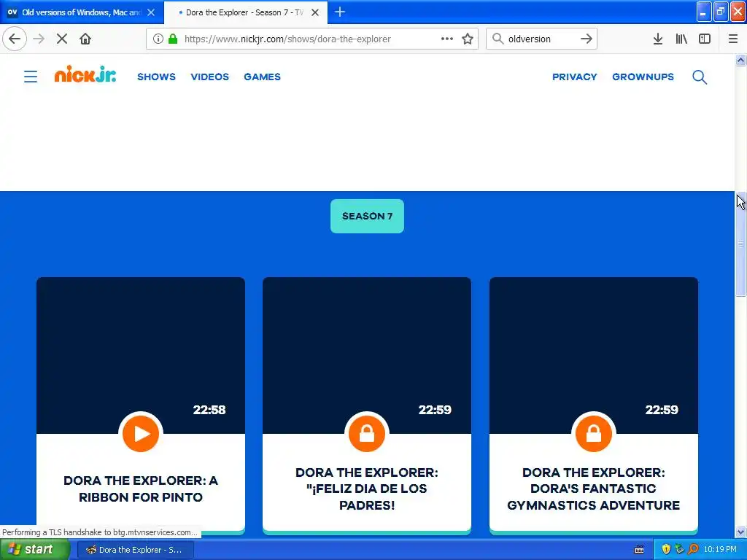The image size is (747, 560).
Task: Open the Games section
Action: click(x=262, y=77)
